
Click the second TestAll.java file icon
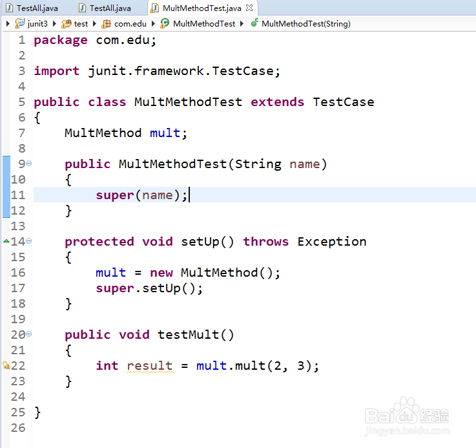pos(82,8)
